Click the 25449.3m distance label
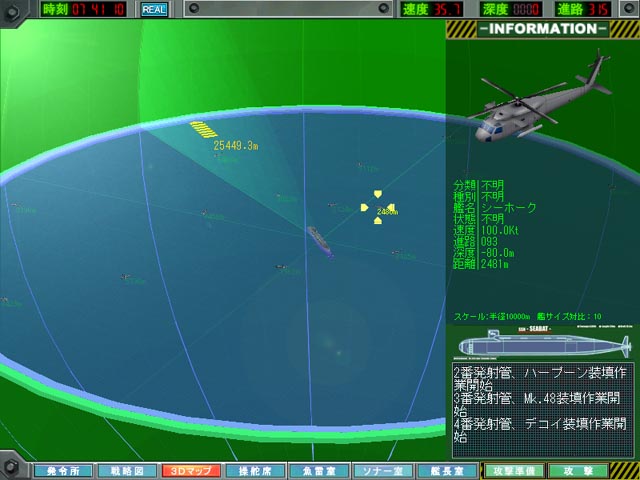 [236, 145]
